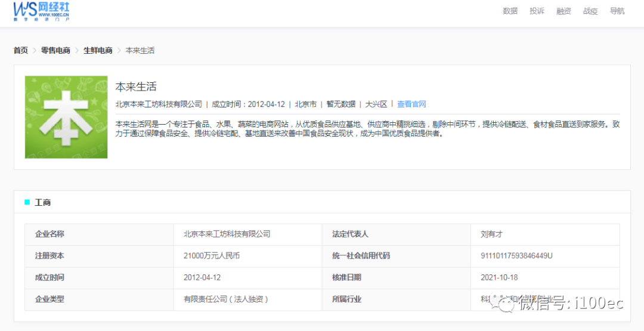Click the credit code 91110117593846449U
The image size is (644, 331).
click(x=516, y=256)
